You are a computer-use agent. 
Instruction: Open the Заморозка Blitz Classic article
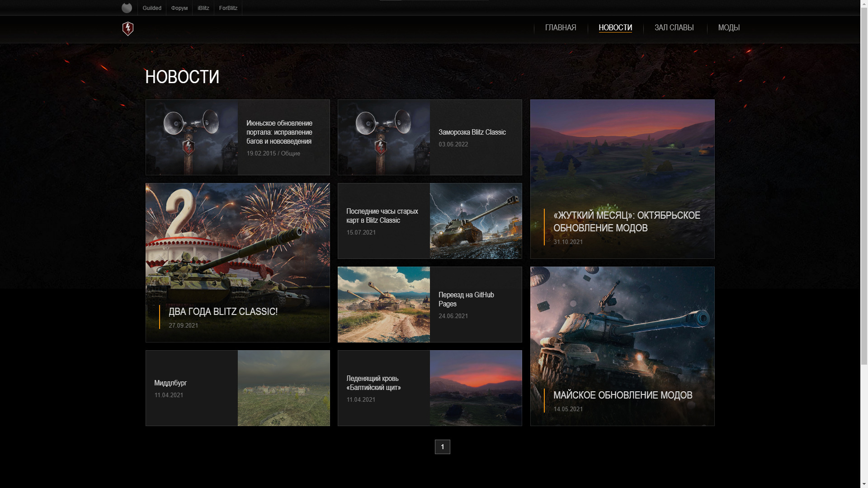point(472,132)
